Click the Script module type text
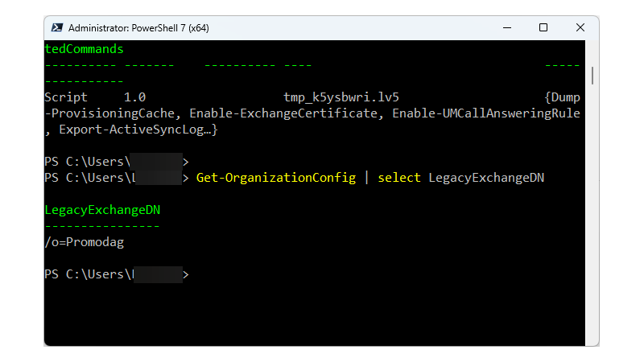 (x=66, y=97)
